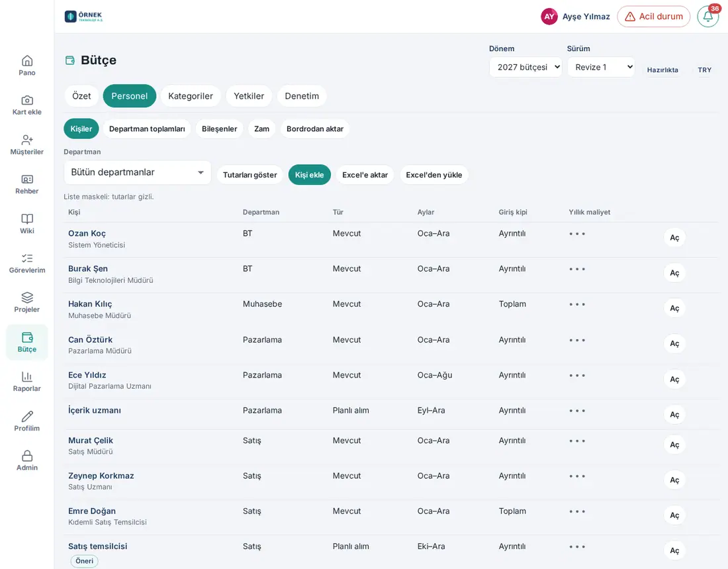Viewport: 728px width, 569px height.
Task: Switch to the Kategoriler tab
Action: (x=191, y=96)
